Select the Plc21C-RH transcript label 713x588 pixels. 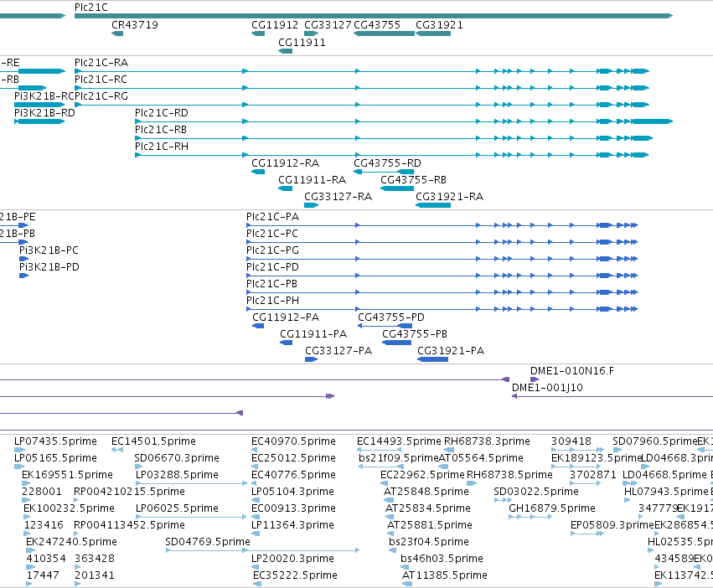tap(162, 147)
